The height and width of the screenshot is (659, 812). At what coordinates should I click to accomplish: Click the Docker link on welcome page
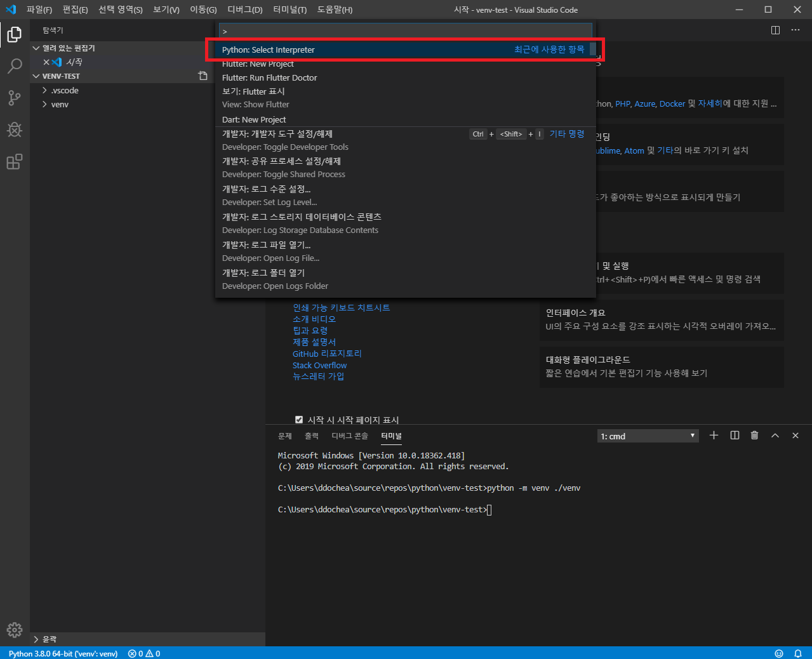point(672,103)
